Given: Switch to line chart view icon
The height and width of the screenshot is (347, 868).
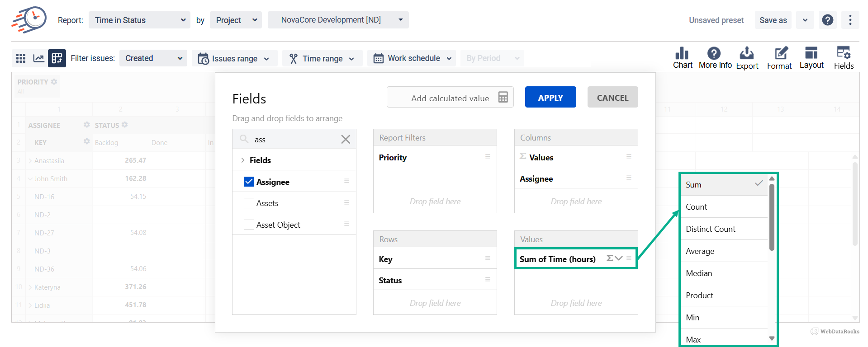Looking at the screenshot, I should click(x=39, y=58).
